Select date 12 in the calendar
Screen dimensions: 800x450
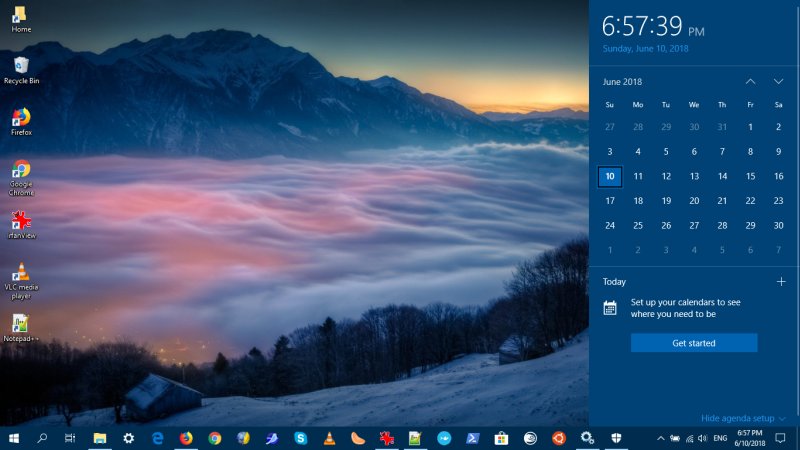coord(666,177)
